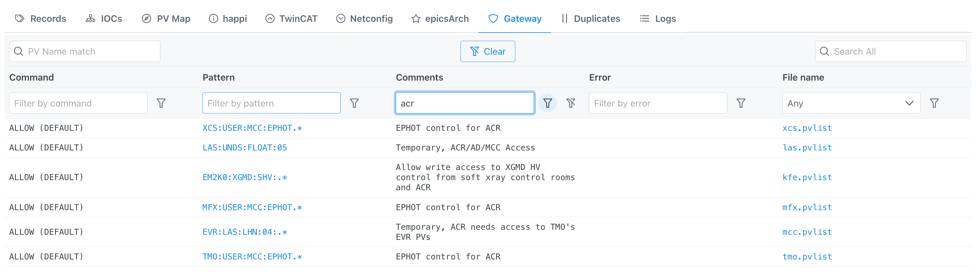
Task: Click the PV Map compass icon
Action: 146,18
